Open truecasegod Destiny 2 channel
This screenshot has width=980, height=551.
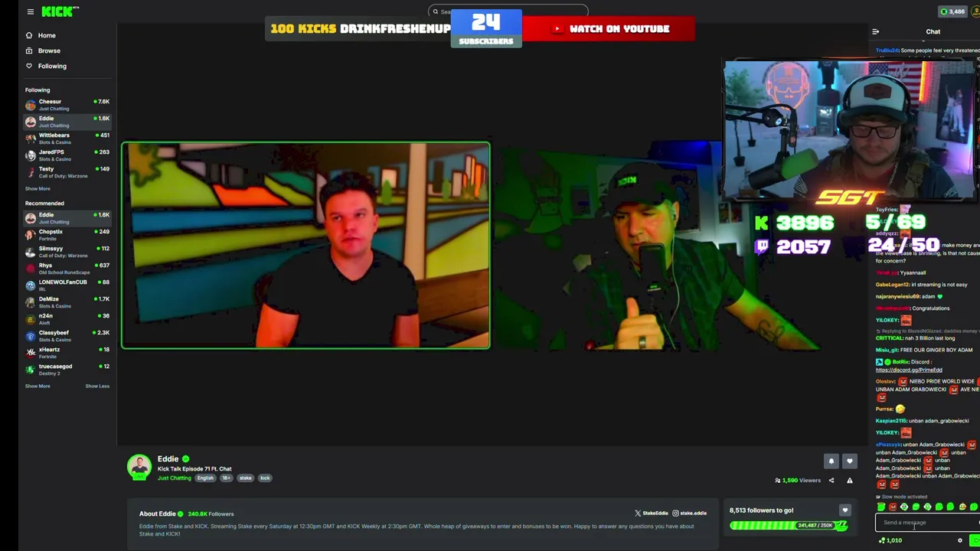tap(67, 370)
